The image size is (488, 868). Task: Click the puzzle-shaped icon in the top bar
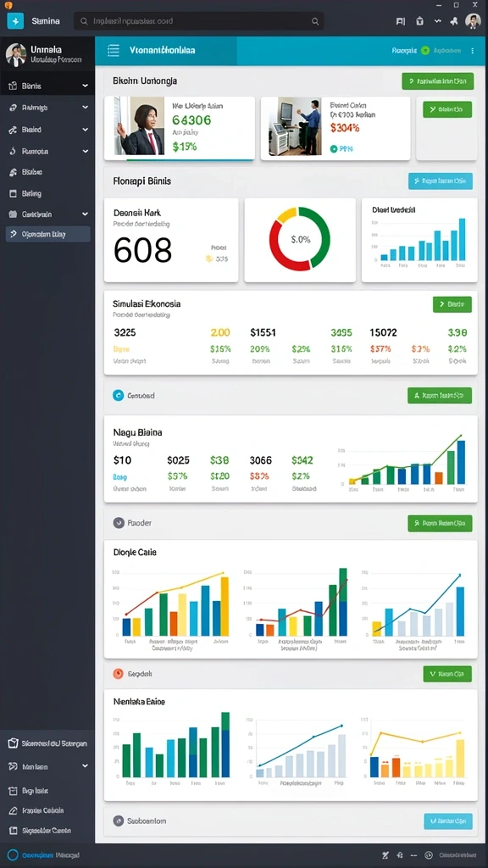[455, 21]
